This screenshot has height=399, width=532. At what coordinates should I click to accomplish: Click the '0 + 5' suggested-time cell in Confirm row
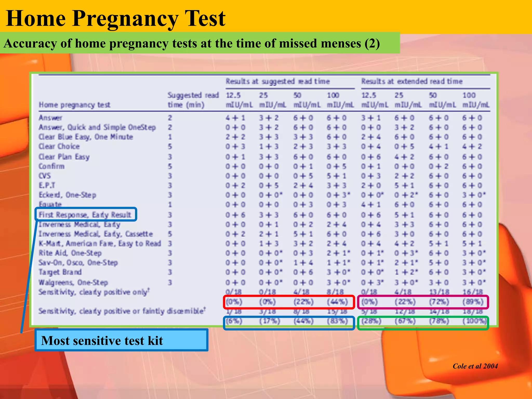pyautogui.click(x=337, y=166)
